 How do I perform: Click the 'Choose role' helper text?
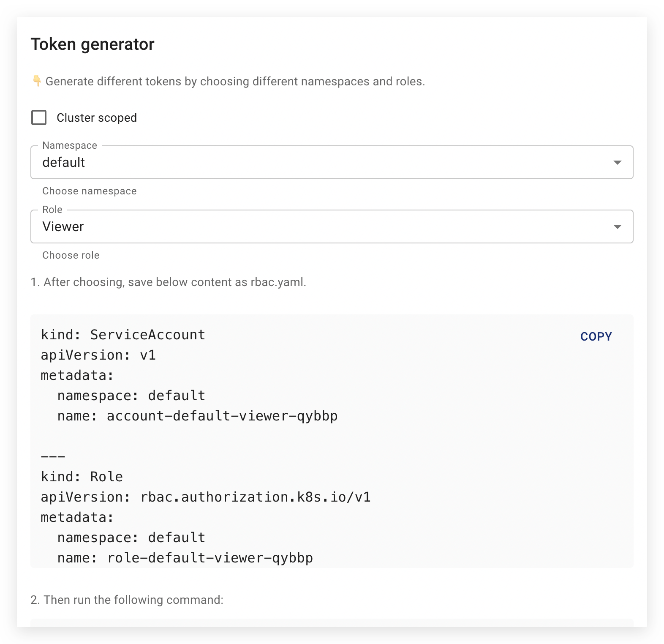point(71,255)
